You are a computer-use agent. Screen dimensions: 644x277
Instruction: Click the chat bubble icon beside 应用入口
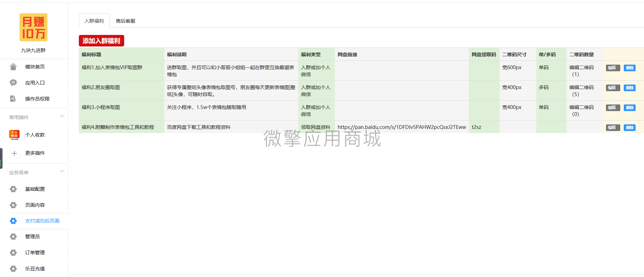click(13, 83)
